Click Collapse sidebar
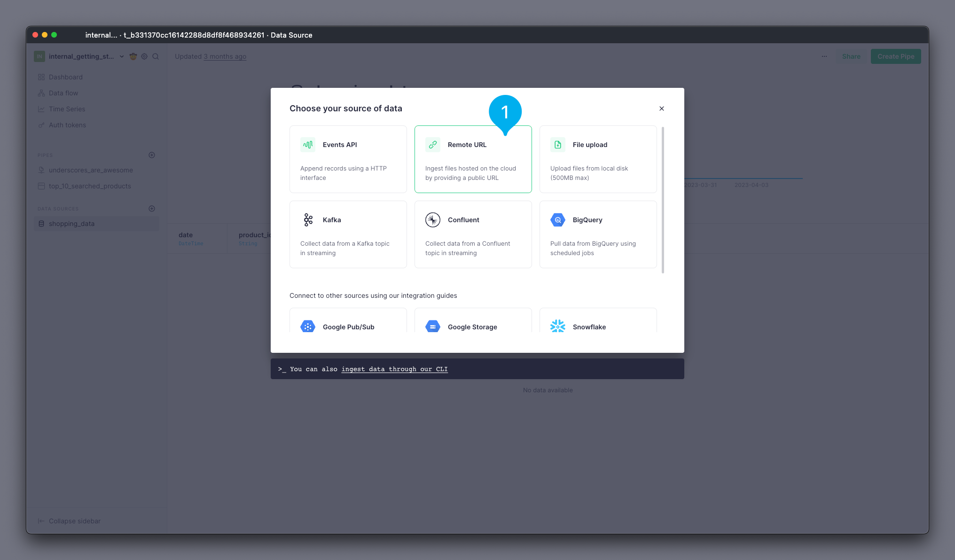Screen dimensions: 955x560 (69, 521)
